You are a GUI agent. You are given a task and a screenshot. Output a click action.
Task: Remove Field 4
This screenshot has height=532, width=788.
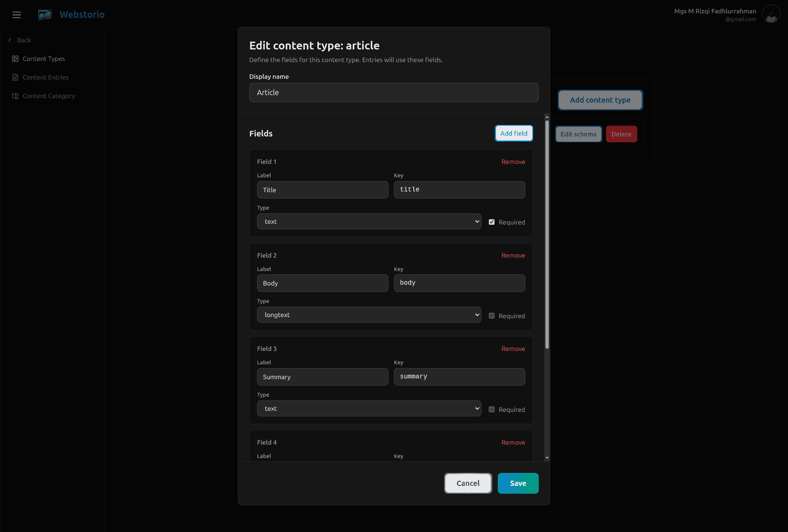click(x=513, y=442)
